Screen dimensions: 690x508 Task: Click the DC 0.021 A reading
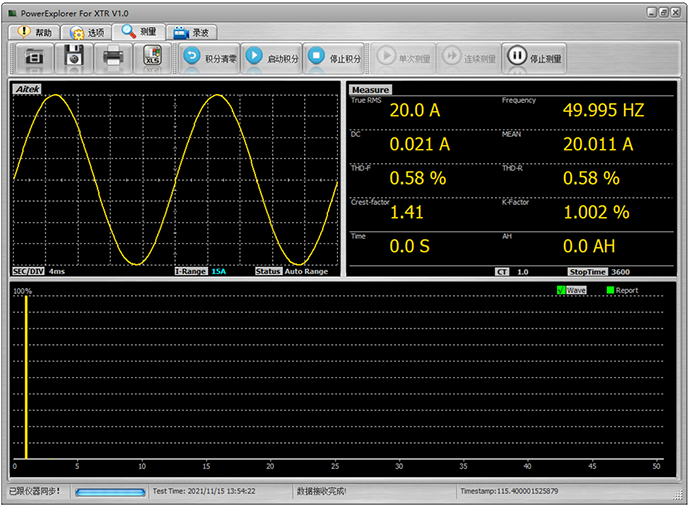tap(419, 144)
